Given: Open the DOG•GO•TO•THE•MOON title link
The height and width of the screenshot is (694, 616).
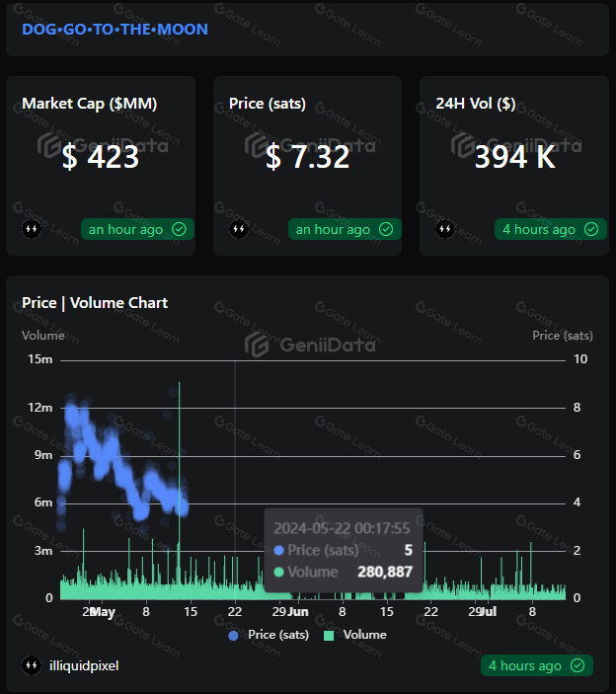Looking at the screenshot, I should click(x=115, y=30).
